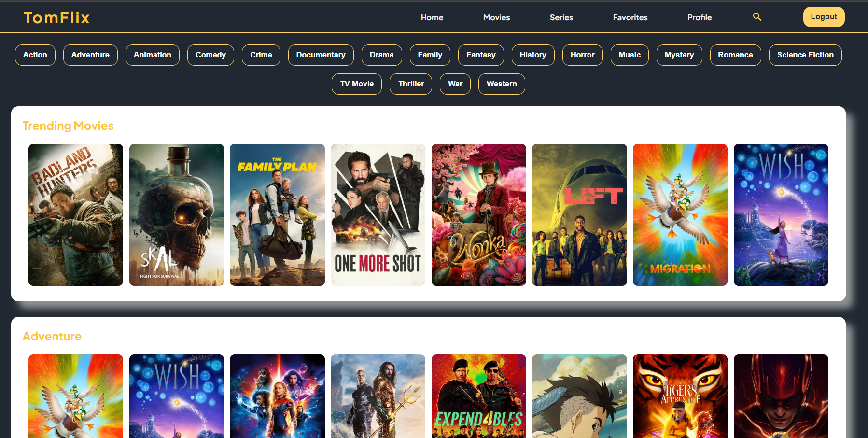Open the Series nav item
This screenshot has height=438, width=868.
(x=561, y=17)
